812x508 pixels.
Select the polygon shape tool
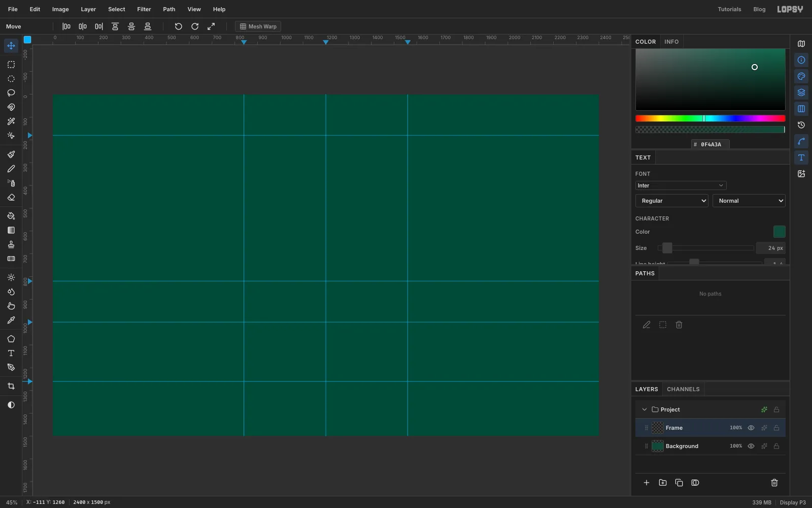[11, 339]
